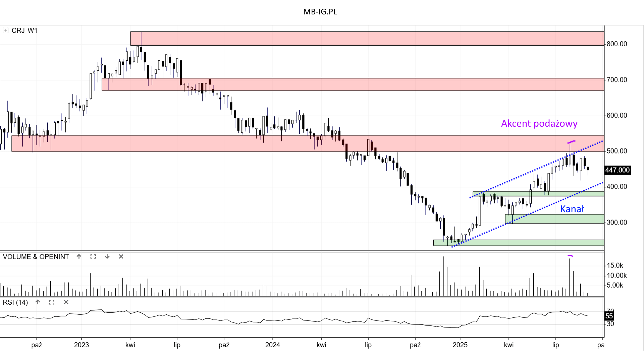
Task: Expand the CRJ W1 chart legend
Action: point(5,31)
